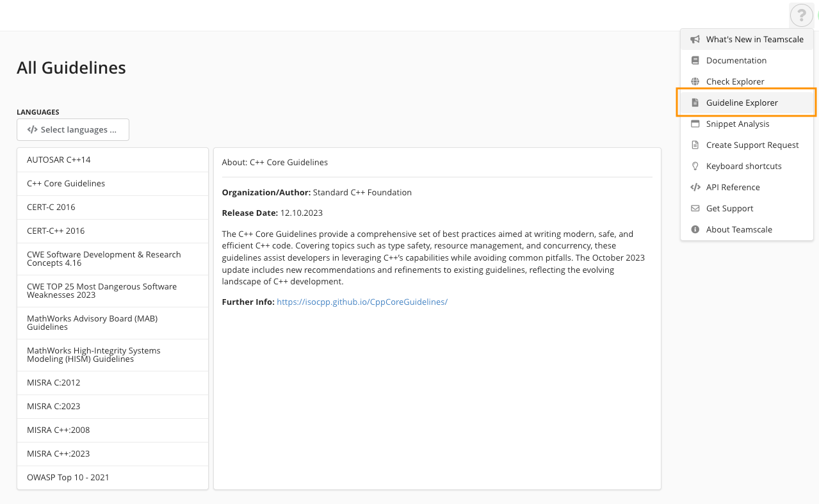Click the lightbulb icon beside Keyboard shortcuts
Image resolution: width=819 pixels, height=504 pixels.
(x=695, y=166)
